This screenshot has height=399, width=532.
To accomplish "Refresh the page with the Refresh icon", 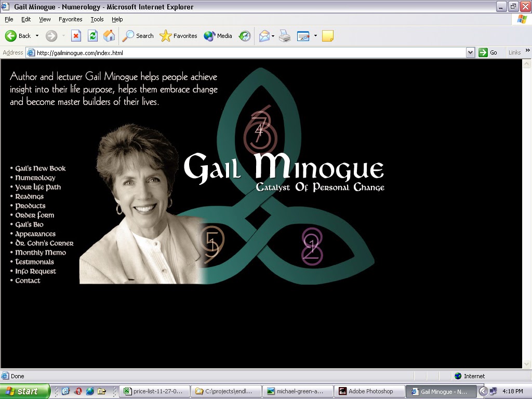I will (x=92, y=36).
